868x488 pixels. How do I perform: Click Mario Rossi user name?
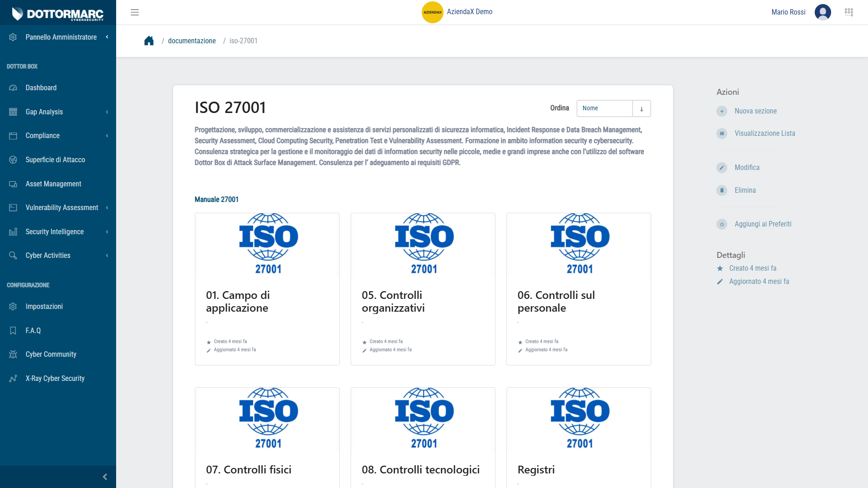[788, 12]
